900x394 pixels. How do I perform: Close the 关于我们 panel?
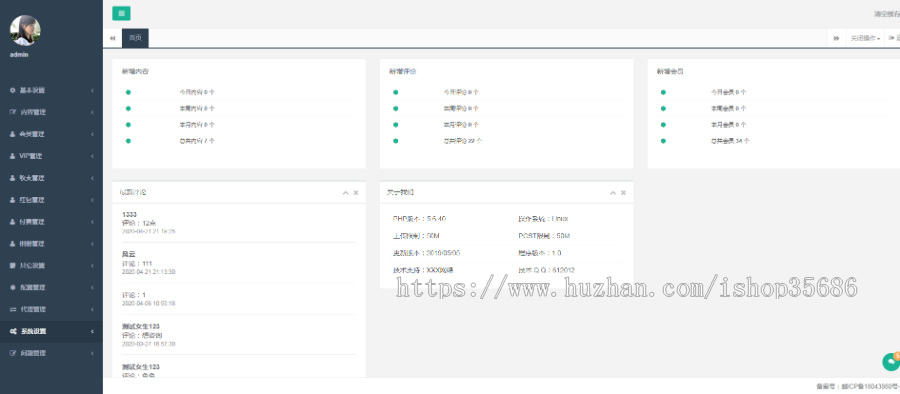tap(623, 192)
